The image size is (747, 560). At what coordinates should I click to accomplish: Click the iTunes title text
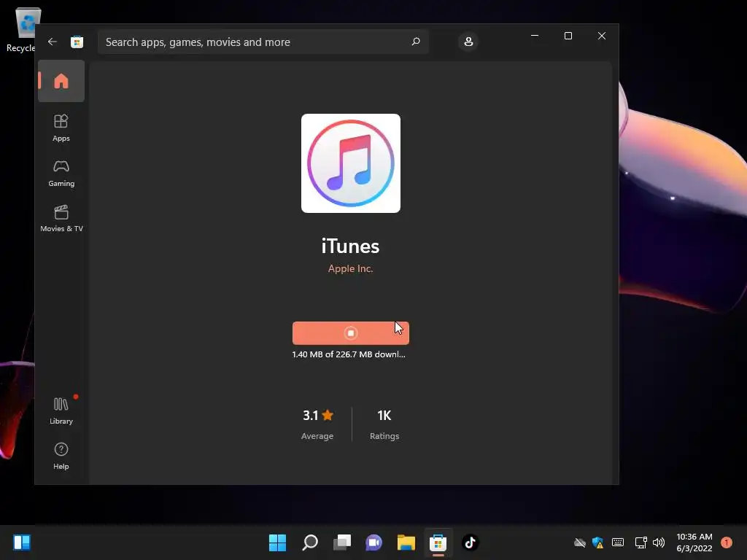point(351,246)
